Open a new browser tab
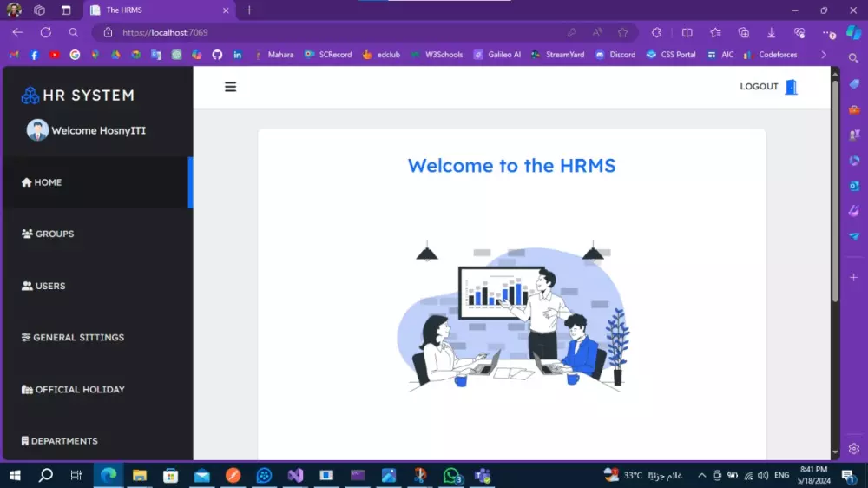868x488 pixels. [x=249, y=10]
